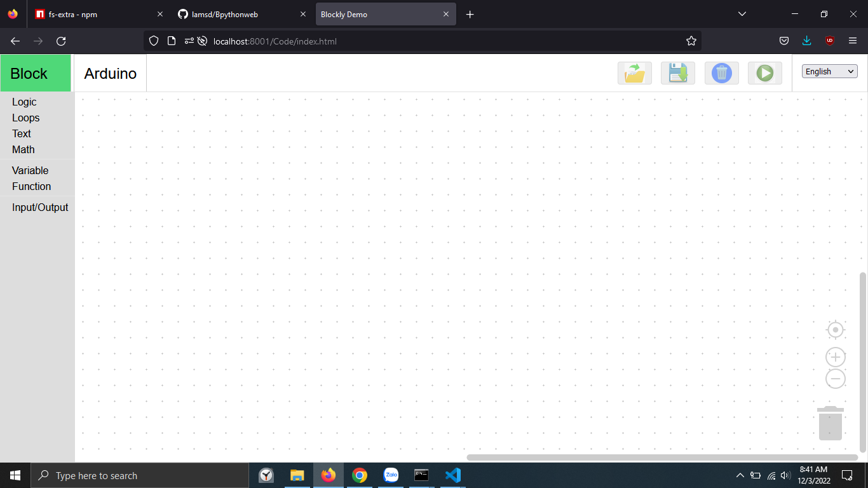Save the project with the floppy disk icon

pyautogui.click(x=678, y=73)
